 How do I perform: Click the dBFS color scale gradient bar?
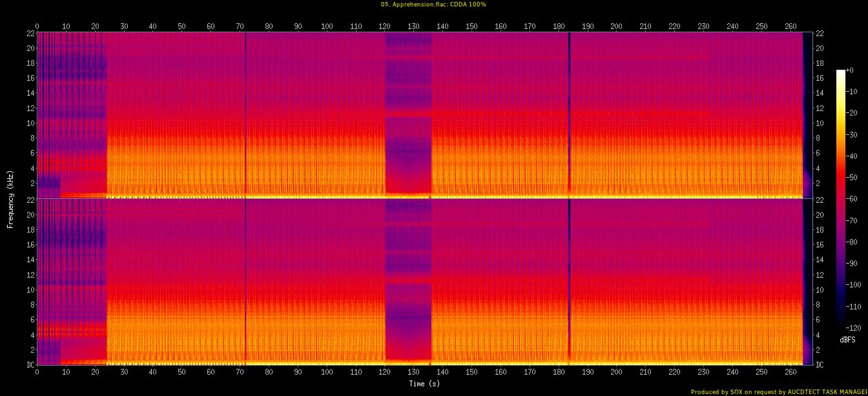tap(840, 195)
